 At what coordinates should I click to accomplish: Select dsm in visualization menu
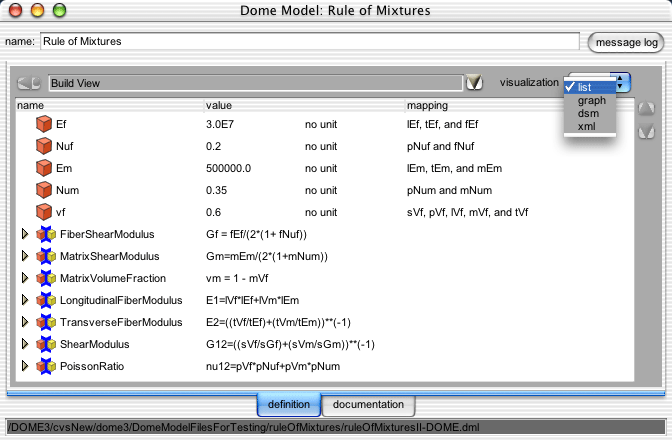click(590, 114)
